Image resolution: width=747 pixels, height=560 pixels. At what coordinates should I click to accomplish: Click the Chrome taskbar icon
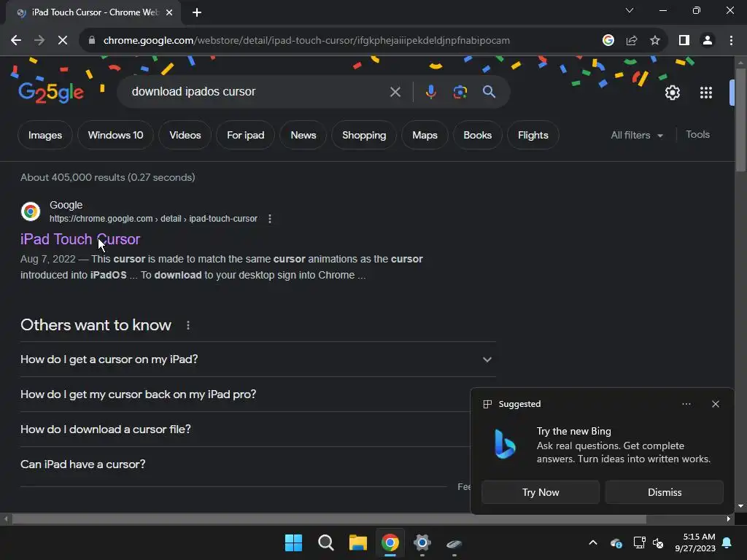390,542
